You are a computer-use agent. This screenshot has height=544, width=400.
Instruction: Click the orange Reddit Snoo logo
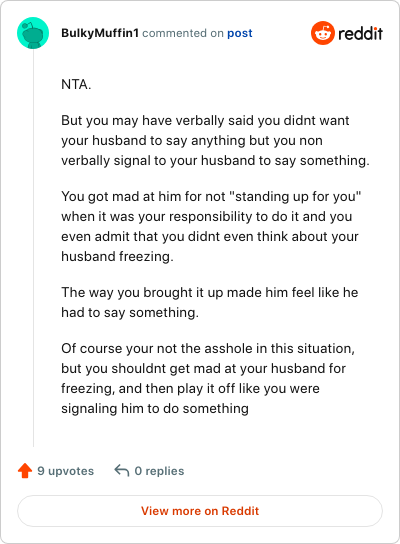(x=323, y=33)
